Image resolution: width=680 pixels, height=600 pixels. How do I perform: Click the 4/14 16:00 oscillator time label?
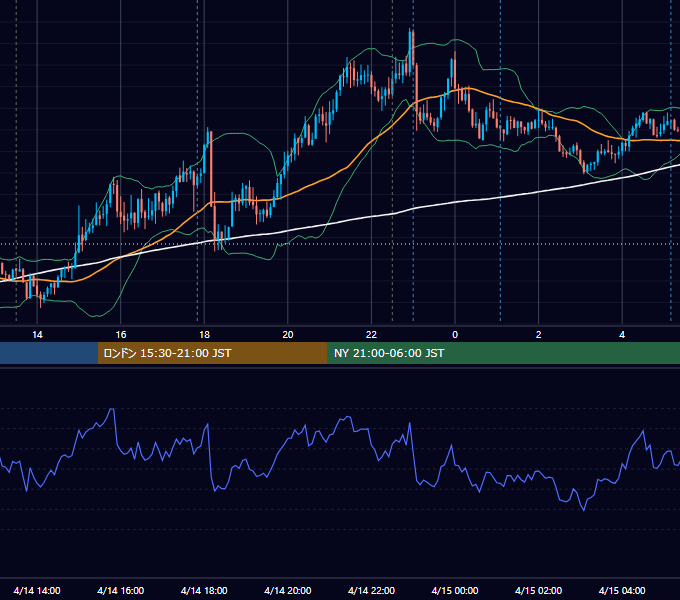121,590
